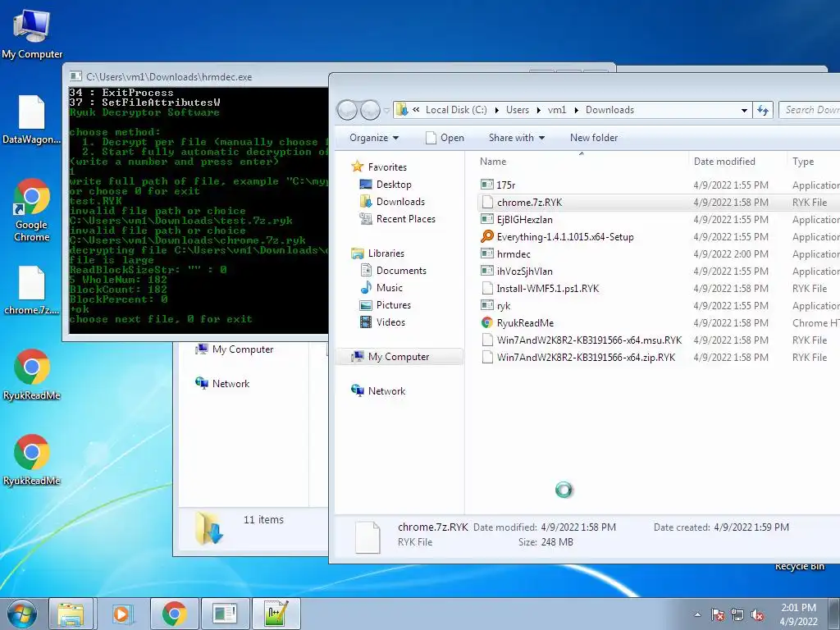This screenshot has width=840, height=630.
Task: Select My Computer in front Explorer pane
Action: click(399, 357)
